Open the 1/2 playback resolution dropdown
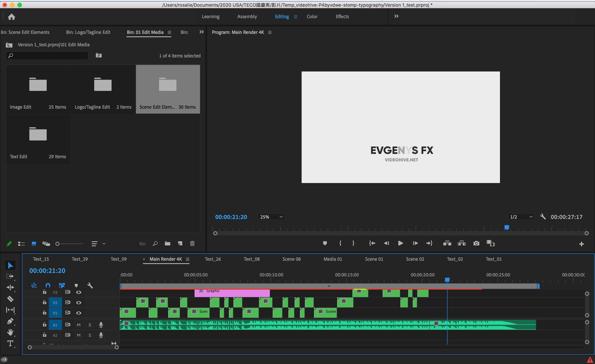 (x=521, y=217)
